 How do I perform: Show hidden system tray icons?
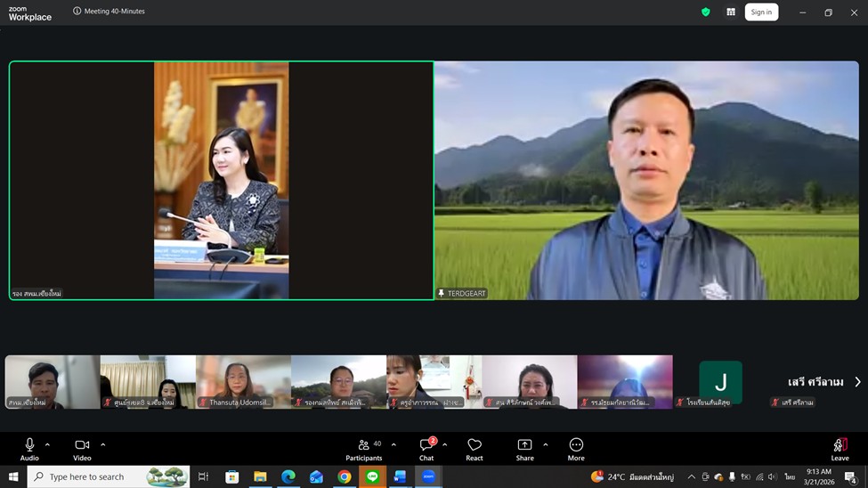pos(692,476)
